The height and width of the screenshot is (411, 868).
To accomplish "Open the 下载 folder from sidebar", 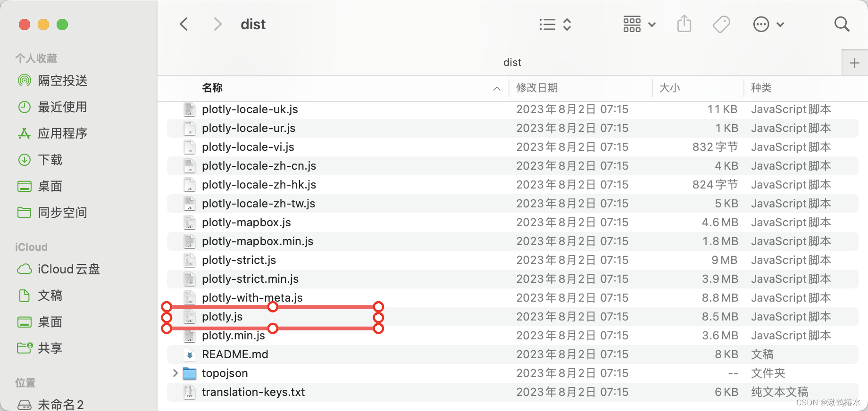I will (x=50, y=160).
